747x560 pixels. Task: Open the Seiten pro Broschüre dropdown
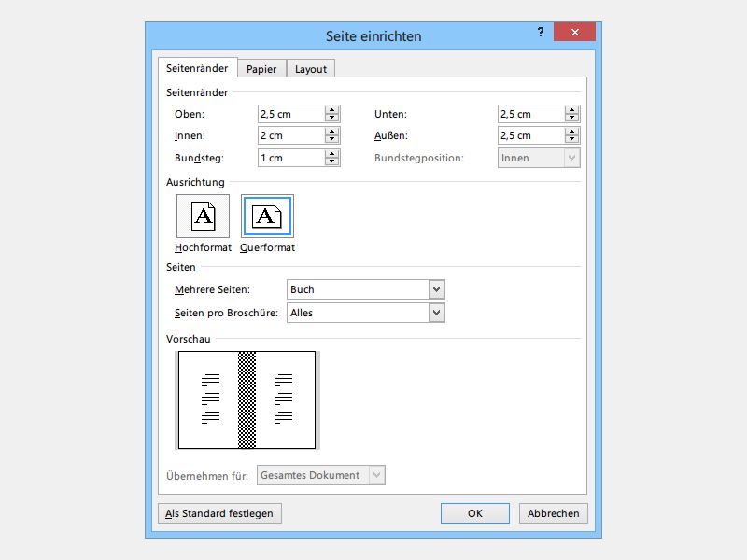click(x=436, y=313)
